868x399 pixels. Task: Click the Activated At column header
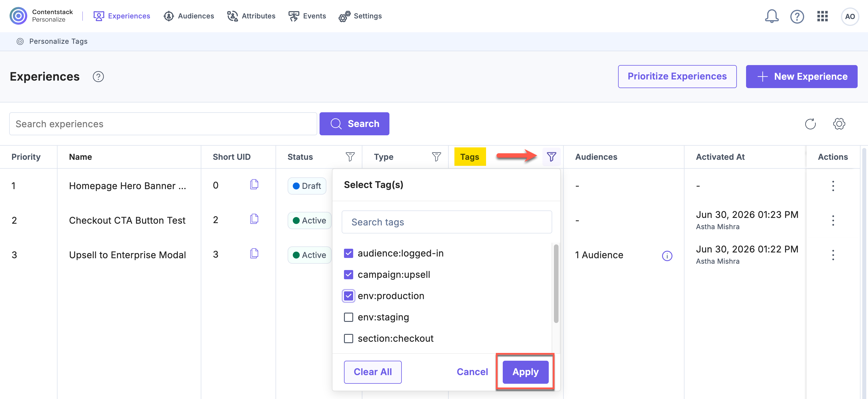(x=720, y=157)
